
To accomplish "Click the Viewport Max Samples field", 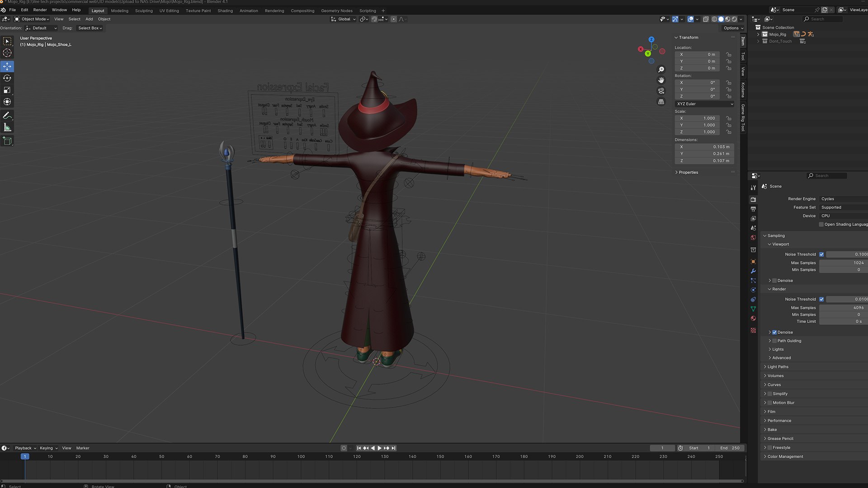I will 844,263.
